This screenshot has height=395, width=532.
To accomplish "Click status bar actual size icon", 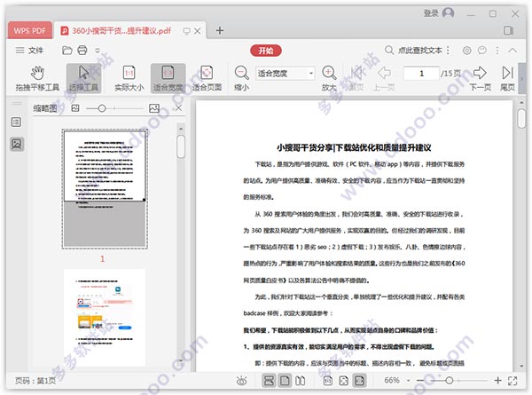I will click(328, 381).
